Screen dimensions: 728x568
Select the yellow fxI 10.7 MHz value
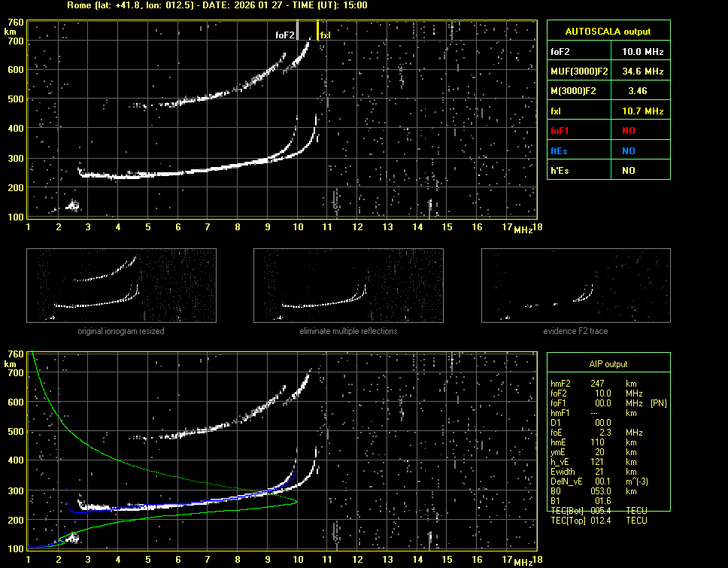tap(642, 111)
